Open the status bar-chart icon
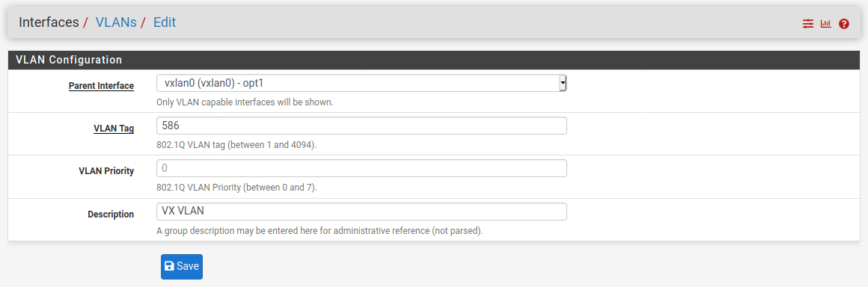This screenshot has height=287, width=868. point(826,24)
